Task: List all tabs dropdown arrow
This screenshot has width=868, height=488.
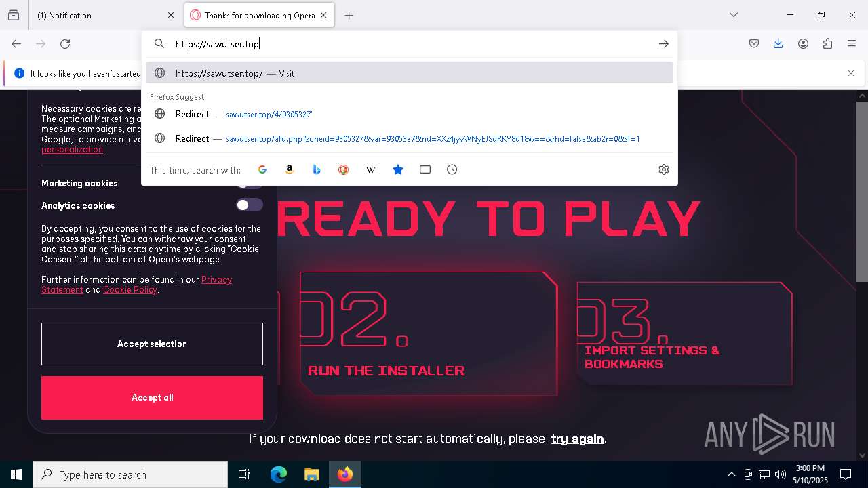Action: click(733, 15)
